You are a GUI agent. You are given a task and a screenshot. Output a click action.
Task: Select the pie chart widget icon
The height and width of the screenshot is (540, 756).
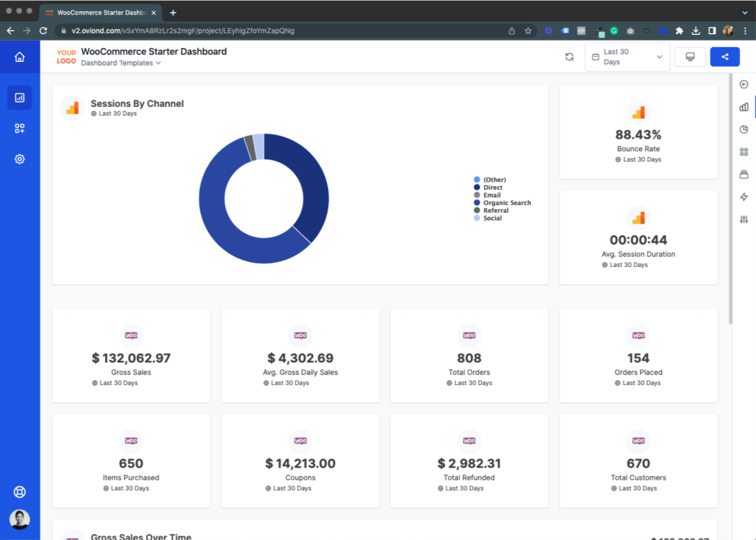(x=744, y=129)
